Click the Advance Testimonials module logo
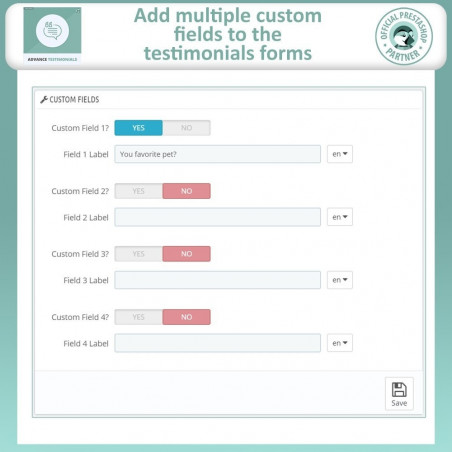Viewport: 452px width, 452px height. [52, 35]
